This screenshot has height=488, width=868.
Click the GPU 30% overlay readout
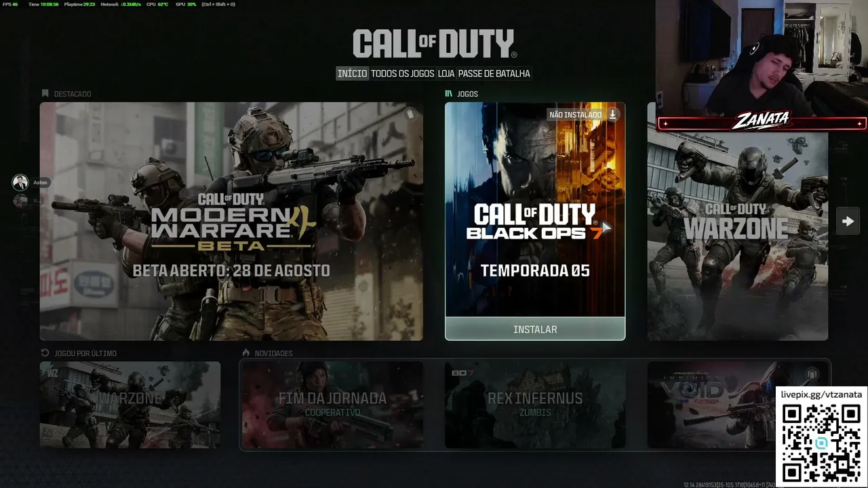pyautogui.click(x=186, y=4)
